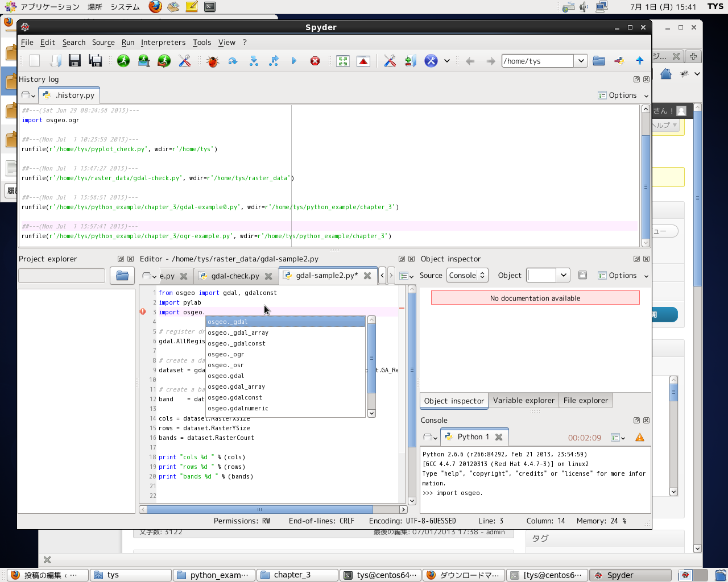Browse working directory via toolbar folder icon
Viewport: 728px width, 582px height.
click(599, 61)
